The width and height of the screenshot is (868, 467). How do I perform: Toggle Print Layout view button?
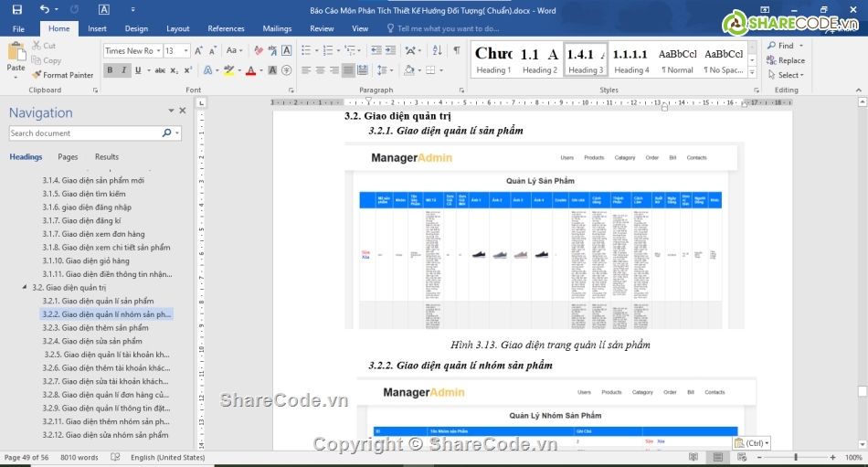click(x=718, y=457)
